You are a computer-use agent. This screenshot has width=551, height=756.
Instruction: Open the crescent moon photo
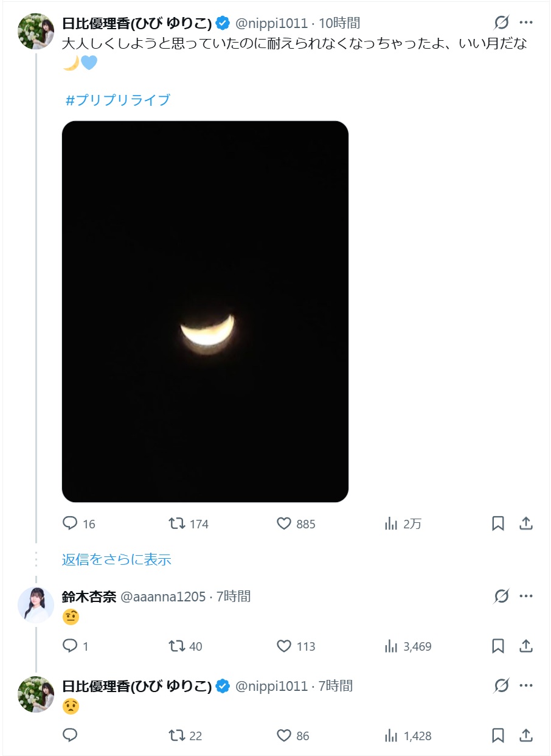point(205,311)
